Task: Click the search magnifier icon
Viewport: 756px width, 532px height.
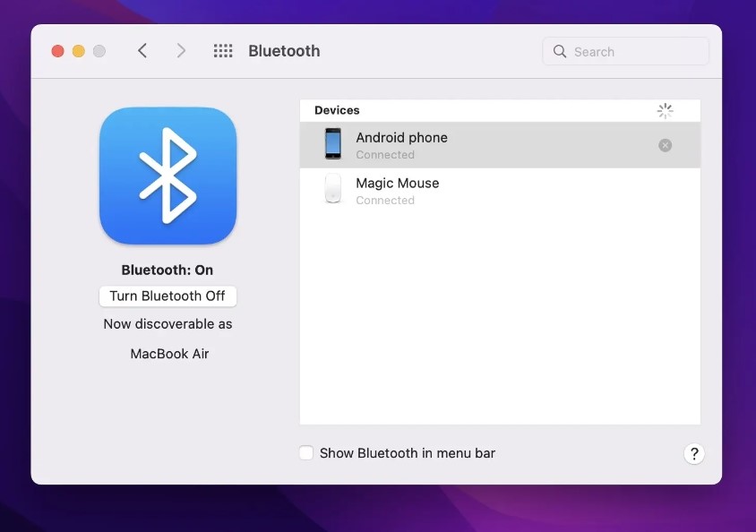Action: [560, 51]
